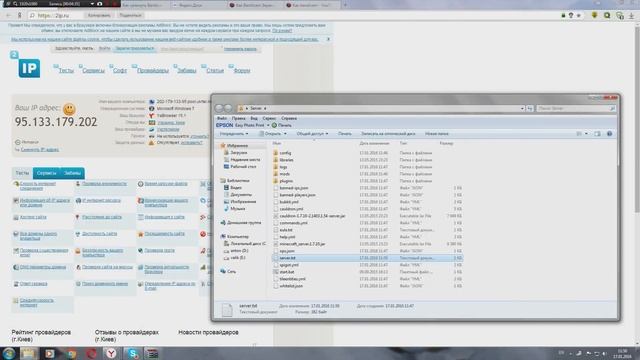Click the browser back arrow
The height and width of the screenshot is (360, 640).
[x=9, y=16]
